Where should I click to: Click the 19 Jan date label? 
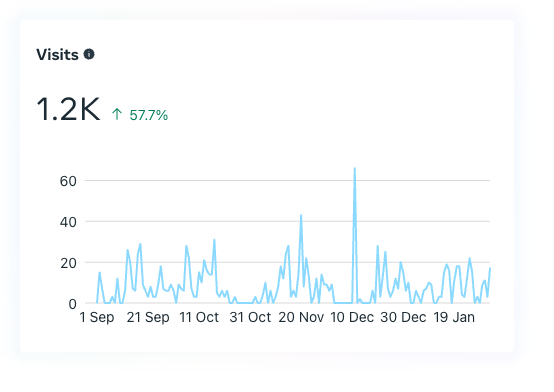(454, 317)
